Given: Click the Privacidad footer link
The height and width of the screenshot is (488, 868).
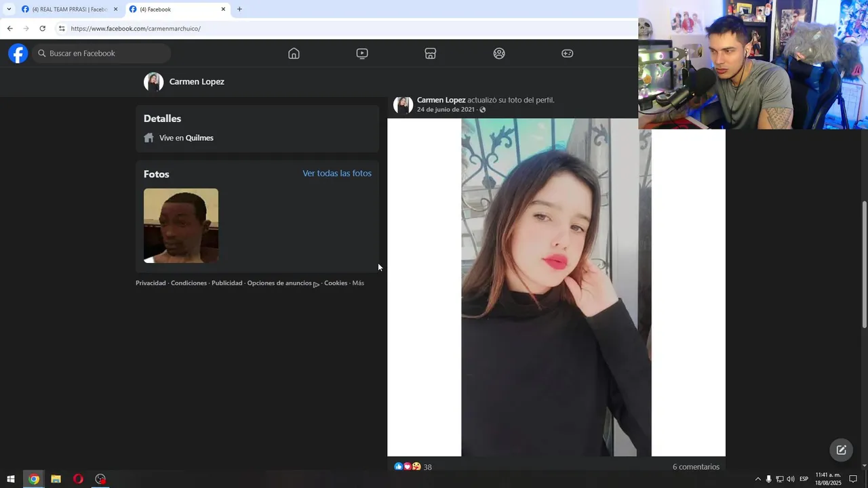Looking at the screenshot, I should [151, 283].
